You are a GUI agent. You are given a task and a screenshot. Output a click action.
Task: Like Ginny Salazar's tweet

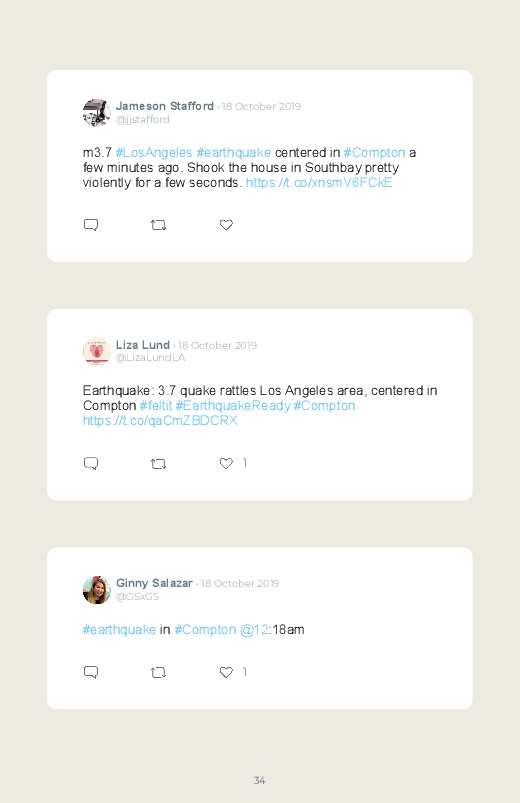coord(226,672)
